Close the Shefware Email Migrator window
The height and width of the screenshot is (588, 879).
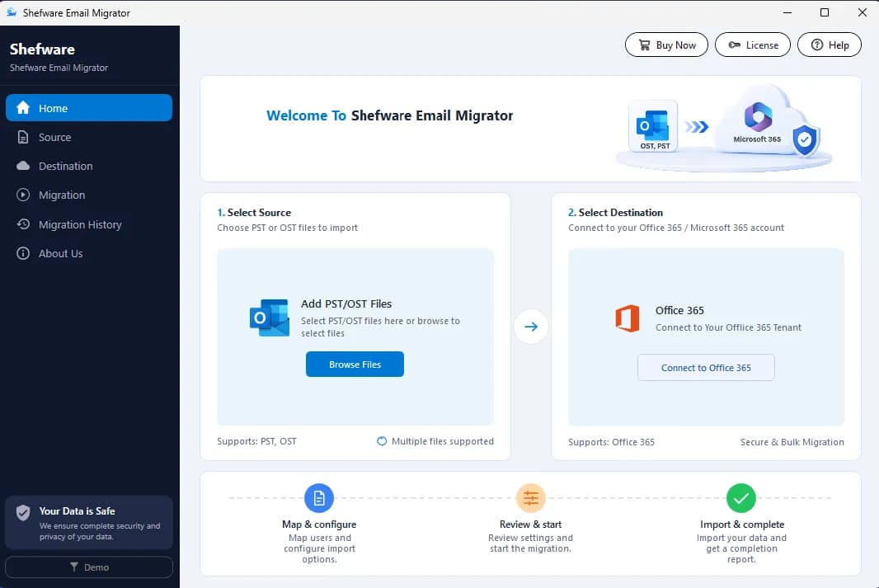click(x=863, y=12)
